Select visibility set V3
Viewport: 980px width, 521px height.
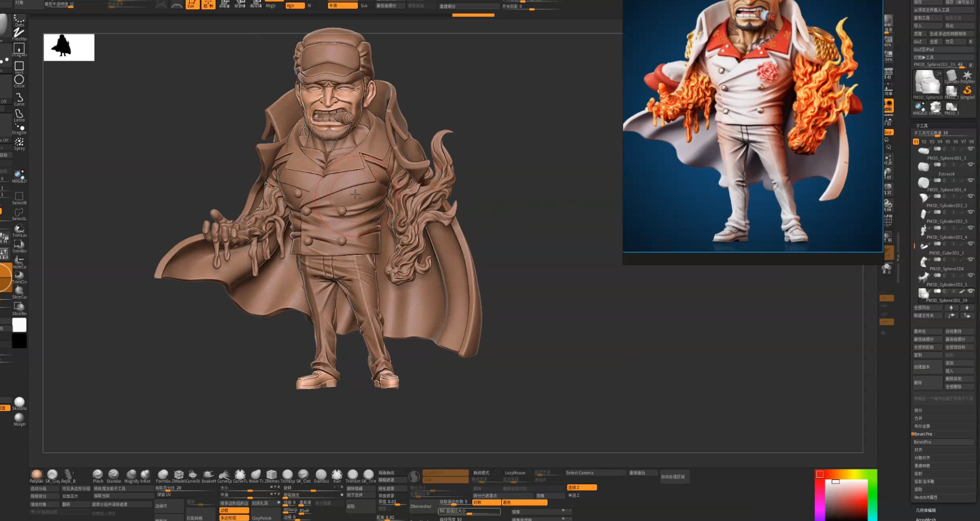pyautogui.click(x=932, y=142)
